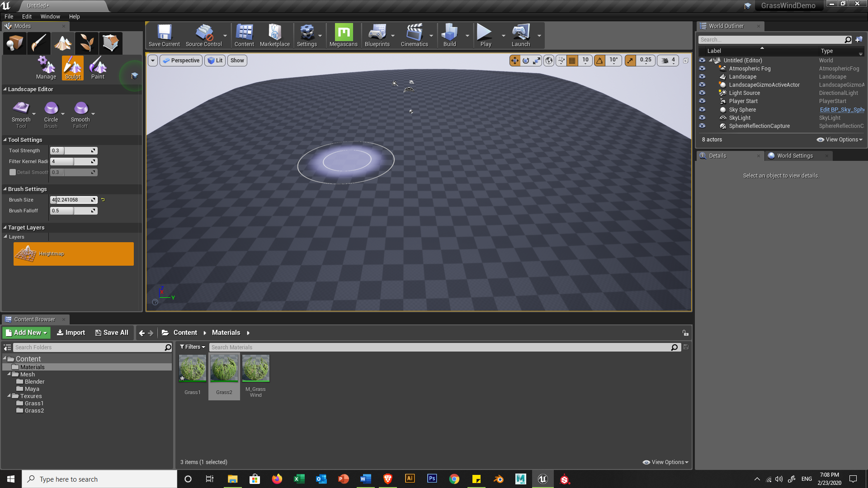The image size is (868, 488).
Task: Enable the Detail Smooth checkbox
Action: (x=13, y=172)
